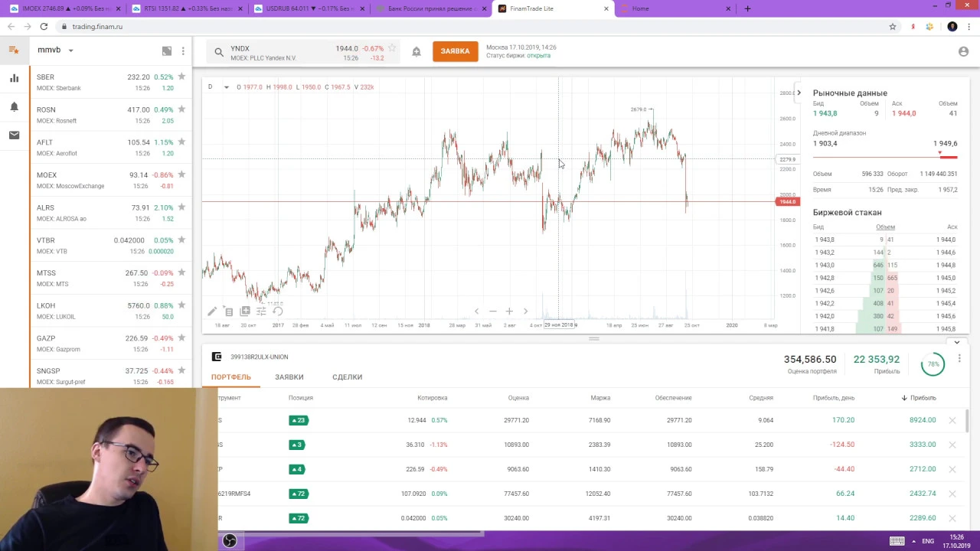
Task: Close position row with profit 3333.00
Action: 952,445
